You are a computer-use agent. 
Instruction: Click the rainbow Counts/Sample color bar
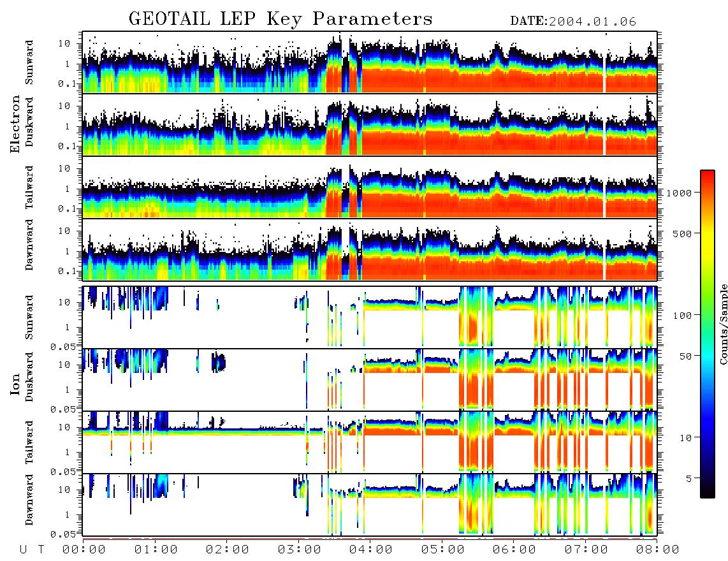[x=708, y=334]
